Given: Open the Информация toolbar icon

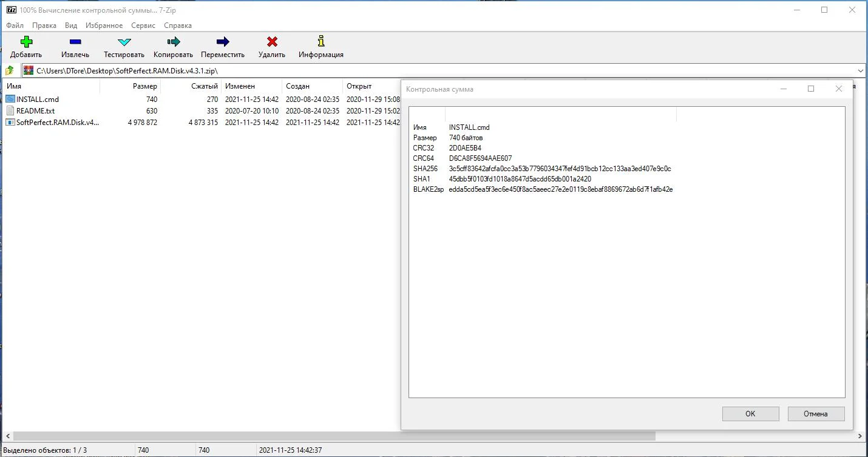Looking at the screenshot, I should pos(321,41).
